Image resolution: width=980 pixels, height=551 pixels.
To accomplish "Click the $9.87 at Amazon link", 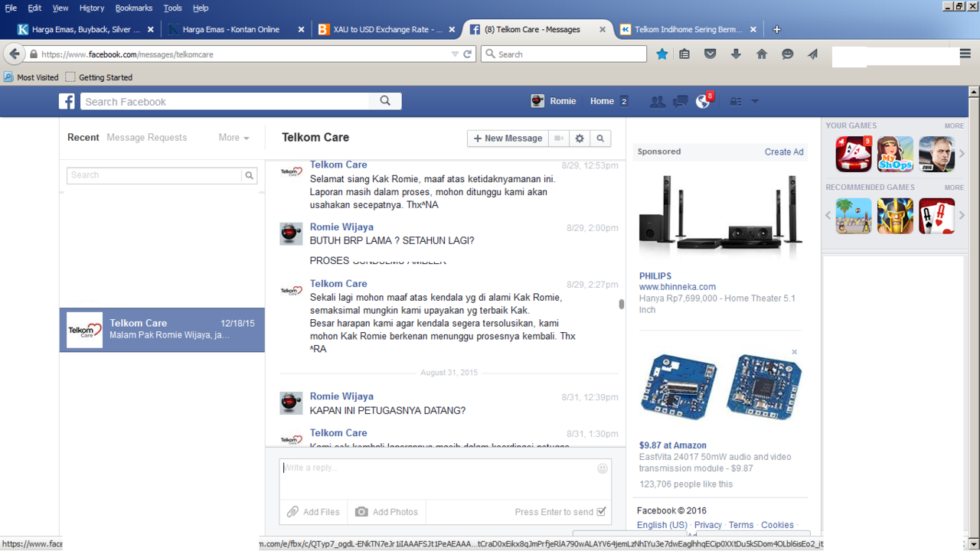I will [x=673, y=445].
